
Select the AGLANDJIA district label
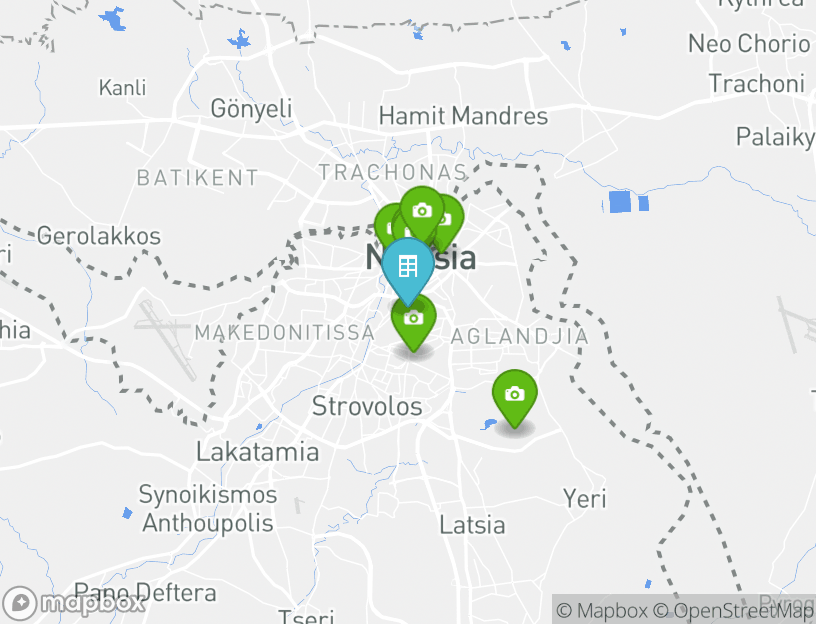pyautogui.click(x=519, y=337)
